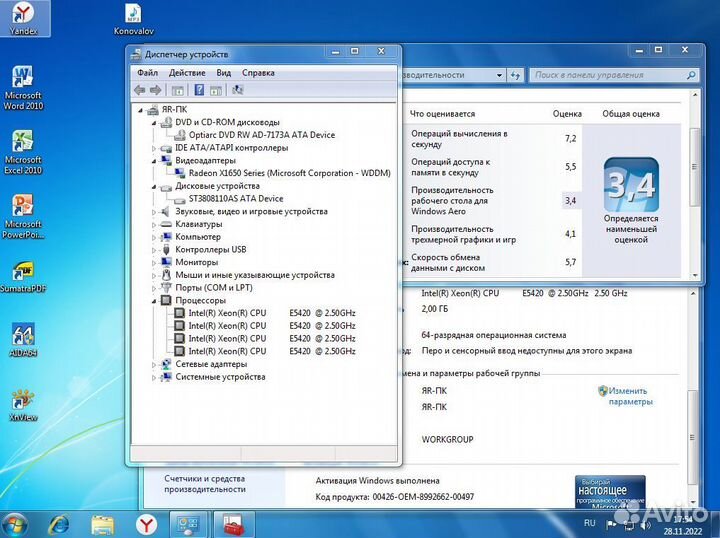Click up arrow of performance window scrollbar
Viewport: 720px width, 538px height.
[x=695, y=95]
